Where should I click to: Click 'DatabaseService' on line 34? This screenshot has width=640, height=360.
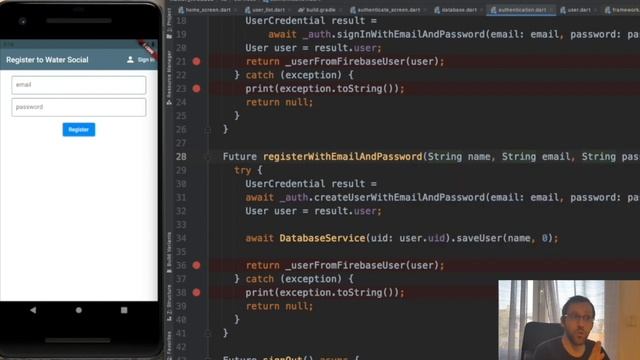tap(322, 238)
